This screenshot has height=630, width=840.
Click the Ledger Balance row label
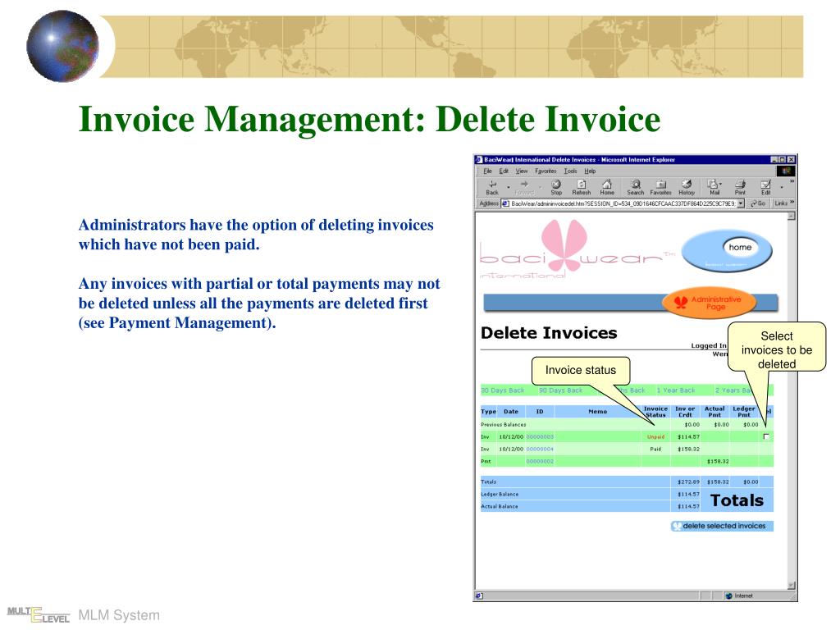tap(500, 495)
